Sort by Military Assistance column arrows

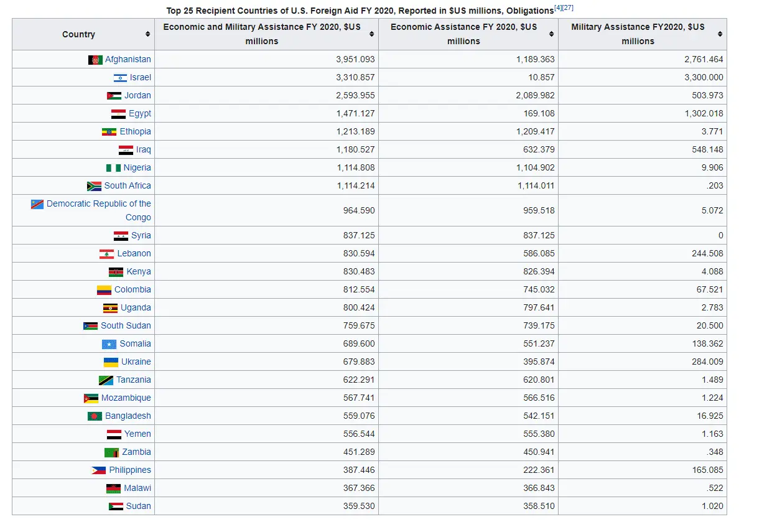click(720, 34)
